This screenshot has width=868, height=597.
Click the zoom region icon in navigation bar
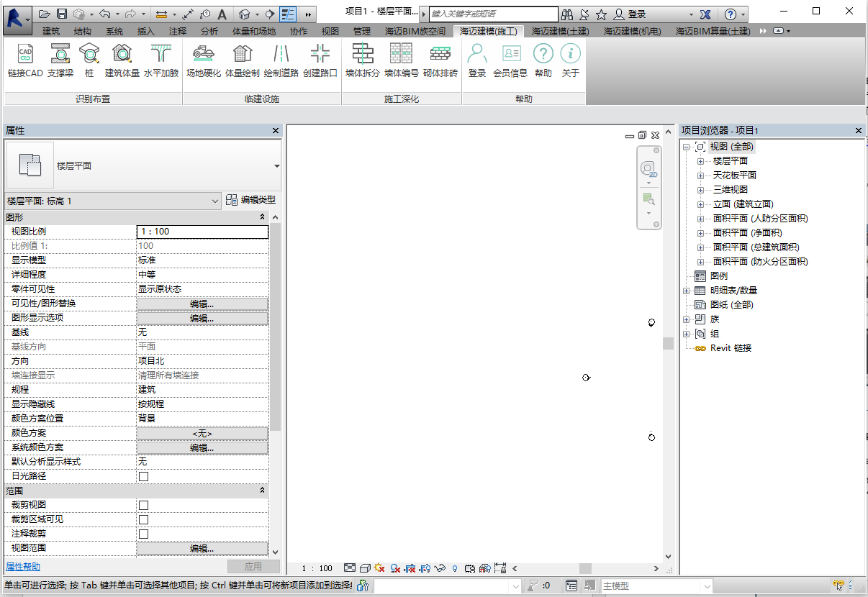[x=648, y=199]
